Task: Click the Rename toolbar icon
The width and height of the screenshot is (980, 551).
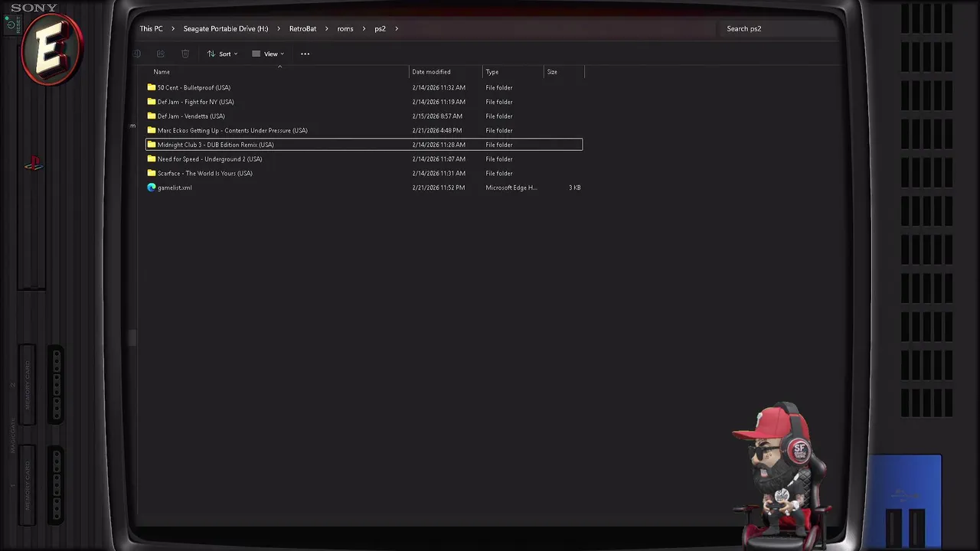Action: pos(137,54)
